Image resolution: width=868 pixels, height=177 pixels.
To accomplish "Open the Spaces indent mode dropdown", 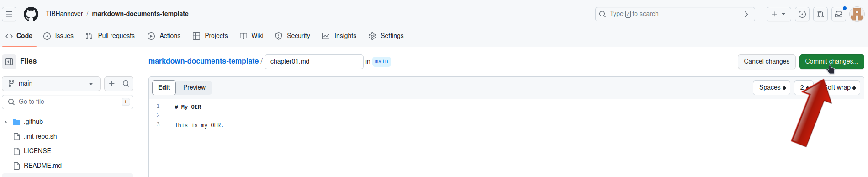I will (772, 87).
